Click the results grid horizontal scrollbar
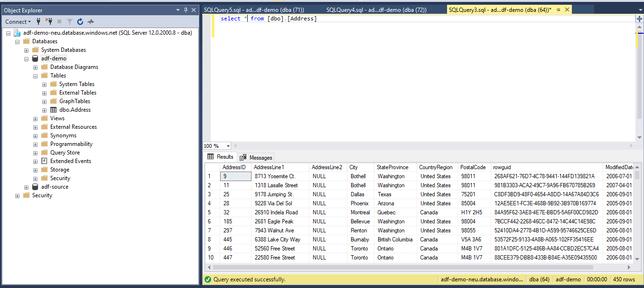This screenshot has height=288, width=644. (x=403, y=268)
